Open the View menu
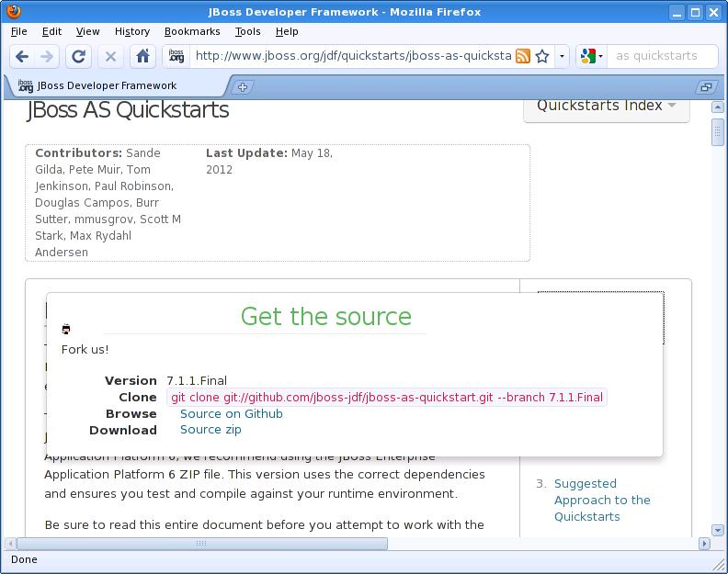The width and height of the screenshot is (728, 574). click(x=87, y=31)
